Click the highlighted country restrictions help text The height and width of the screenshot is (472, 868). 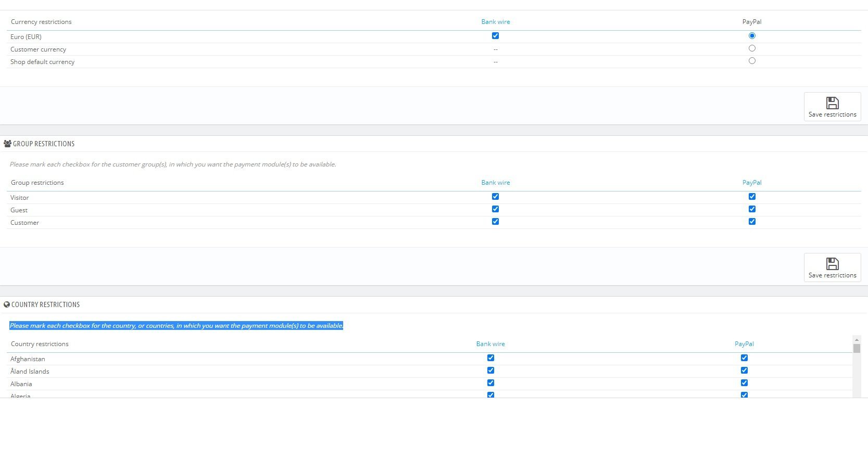click(x=176, y=326)
